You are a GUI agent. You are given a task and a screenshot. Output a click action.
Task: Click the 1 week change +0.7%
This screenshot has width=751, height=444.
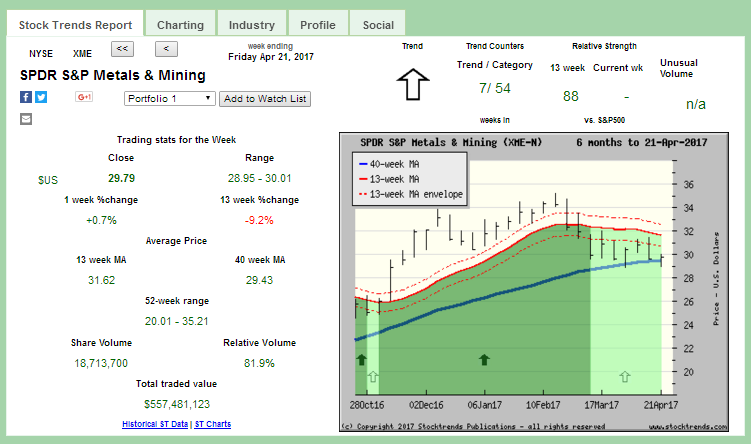101,220
